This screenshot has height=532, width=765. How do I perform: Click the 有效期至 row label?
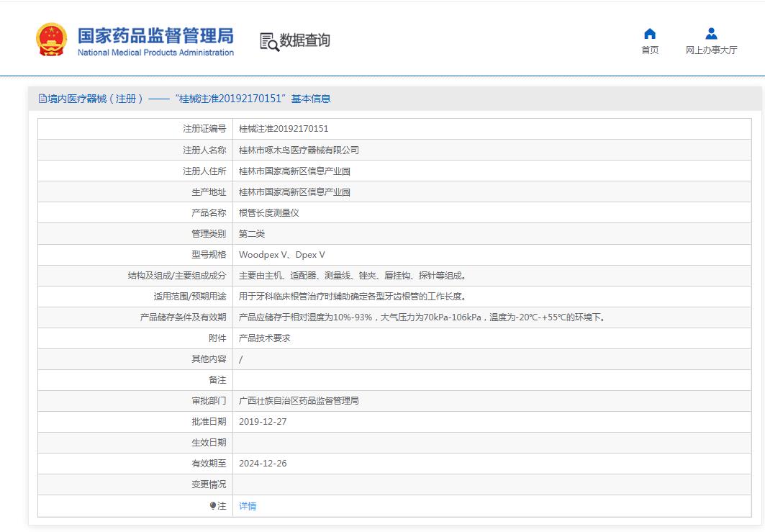[x=209, y=463]
